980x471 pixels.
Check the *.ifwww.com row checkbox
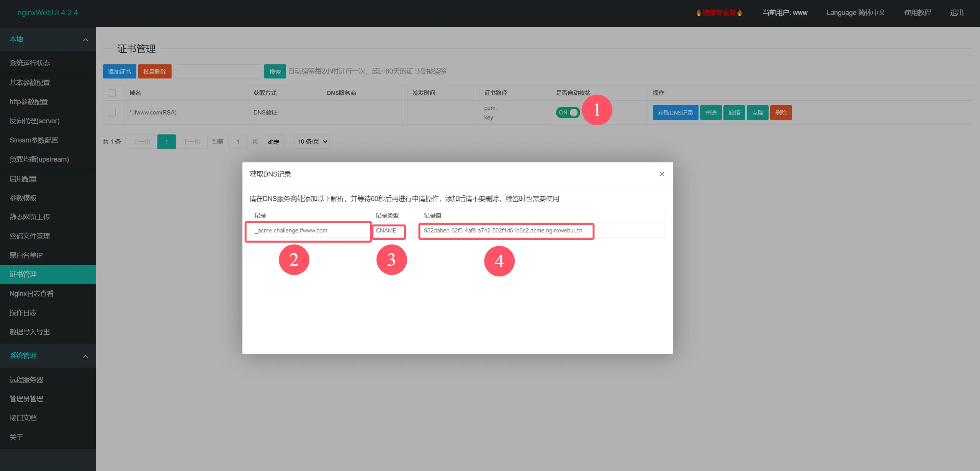click(x=112, y=113)
